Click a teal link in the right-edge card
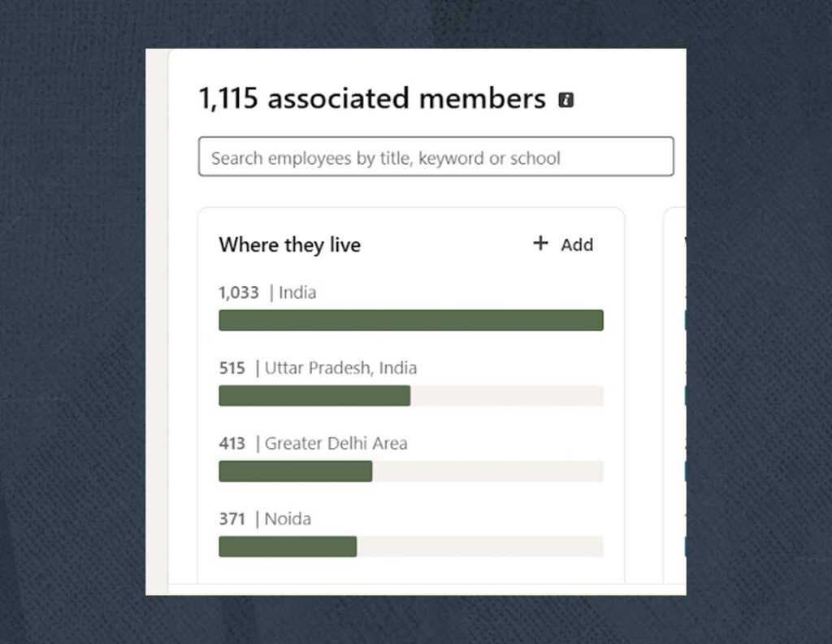832x644 pixels. (x=683, y=319)
